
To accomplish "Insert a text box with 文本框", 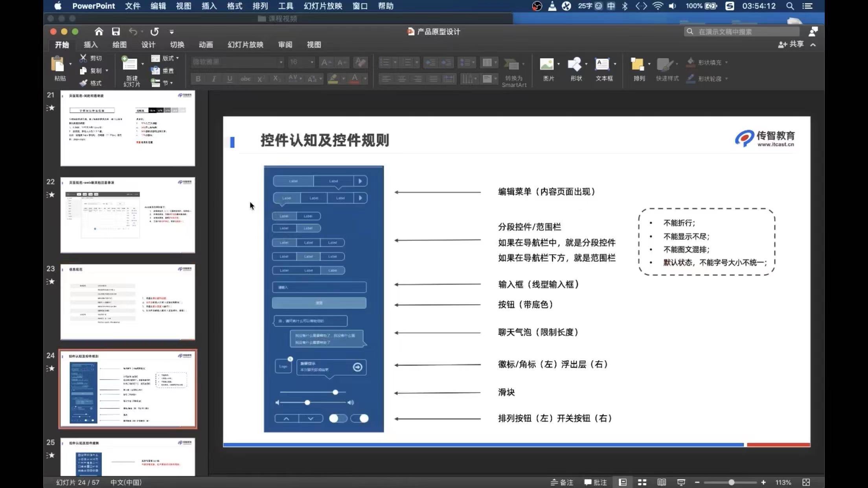I will coord(602,64).
